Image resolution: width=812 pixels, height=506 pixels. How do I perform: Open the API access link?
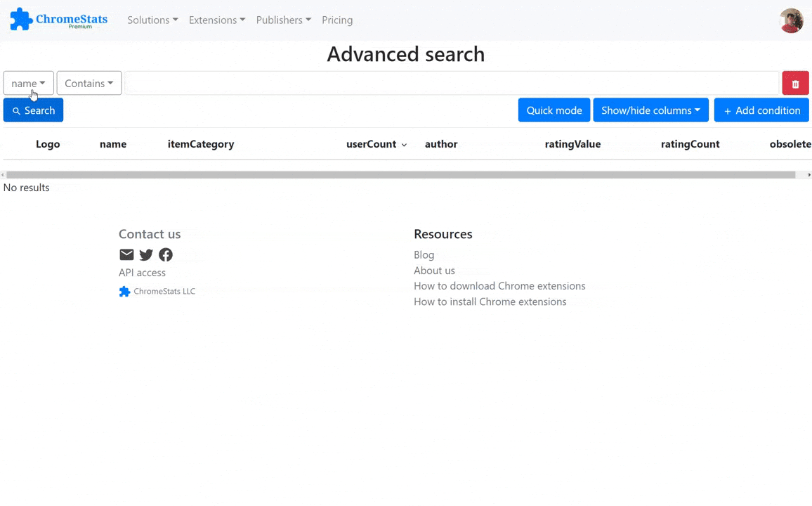pyautogui.click(x=142, y=273)
